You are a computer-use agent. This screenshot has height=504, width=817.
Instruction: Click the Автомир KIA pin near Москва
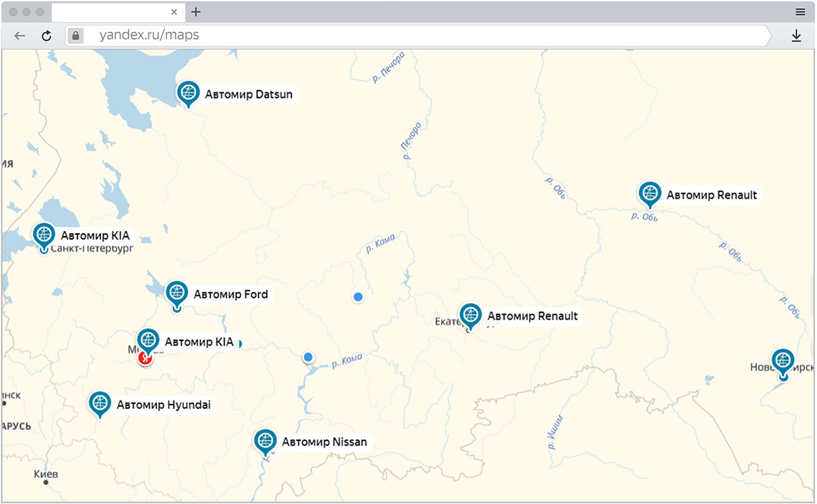coord(148,341)
